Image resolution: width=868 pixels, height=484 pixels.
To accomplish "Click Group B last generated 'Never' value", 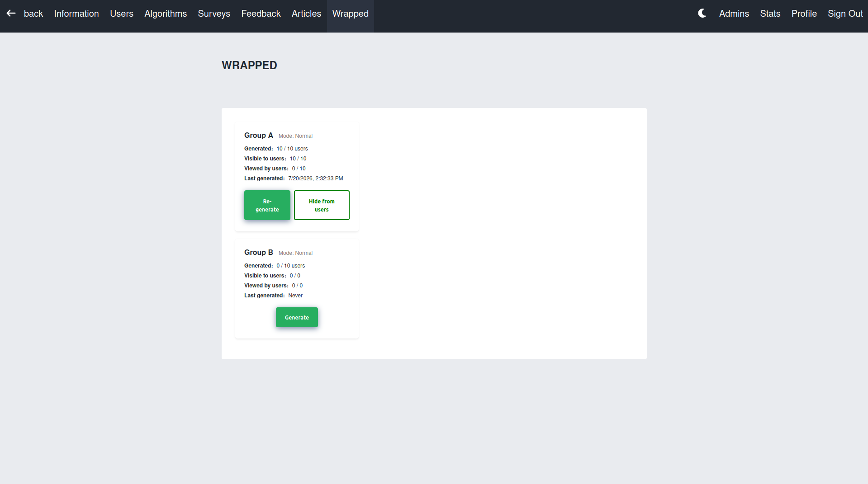I will click(x=295, y=296).
